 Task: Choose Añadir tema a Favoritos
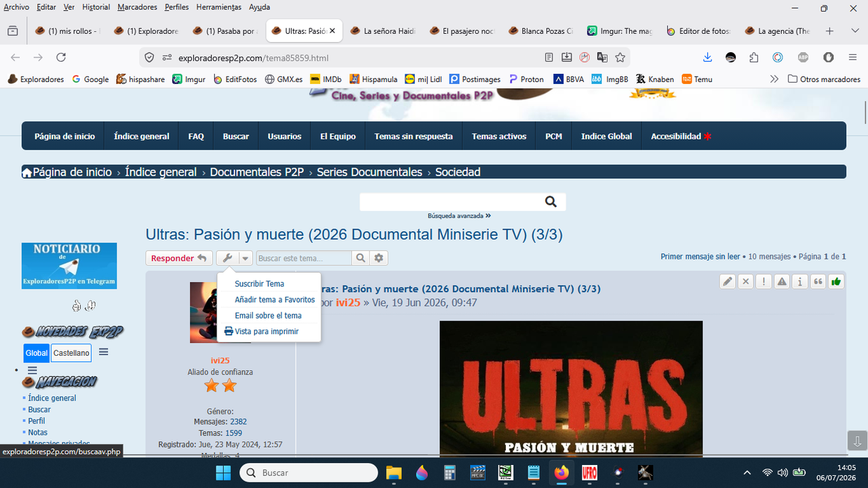point(275,300)
